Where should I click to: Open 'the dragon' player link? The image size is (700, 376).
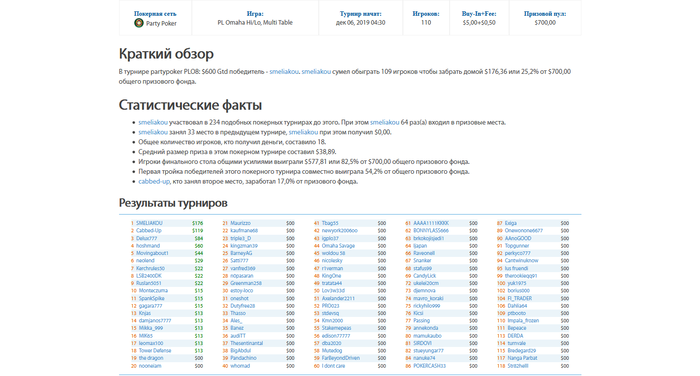(151, 358)
